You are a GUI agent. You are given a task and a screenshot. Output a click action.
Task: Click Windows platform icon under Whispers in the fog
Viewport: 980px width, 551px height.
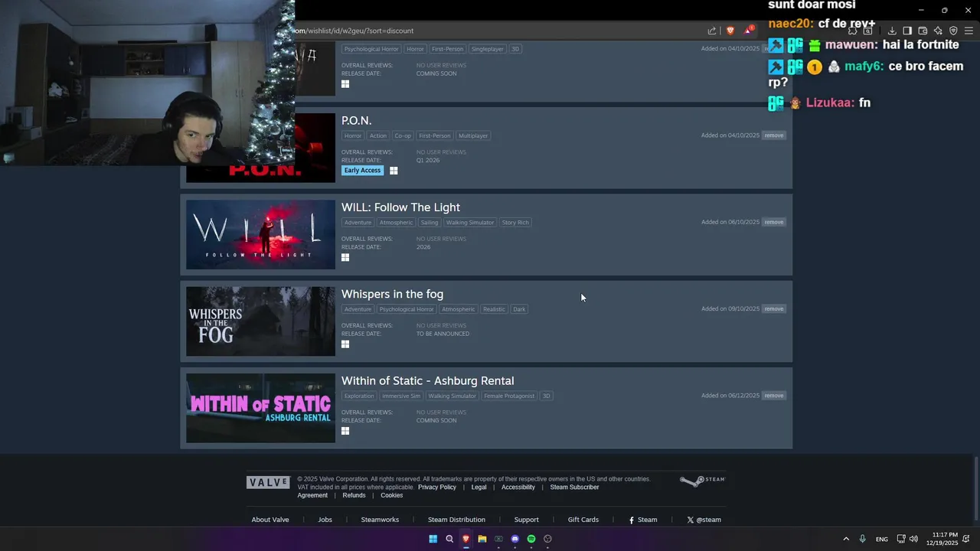[345, 344]
